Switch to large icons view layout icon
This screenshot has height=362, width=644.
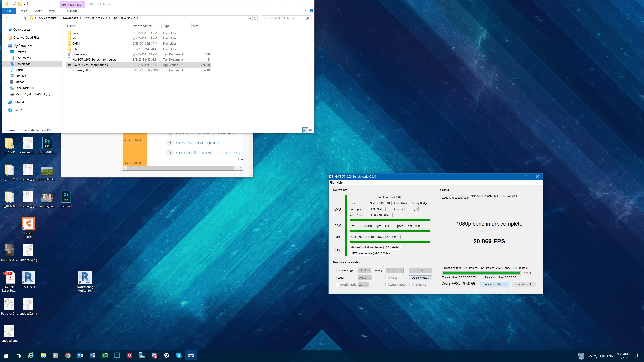[x=311, y=130]
